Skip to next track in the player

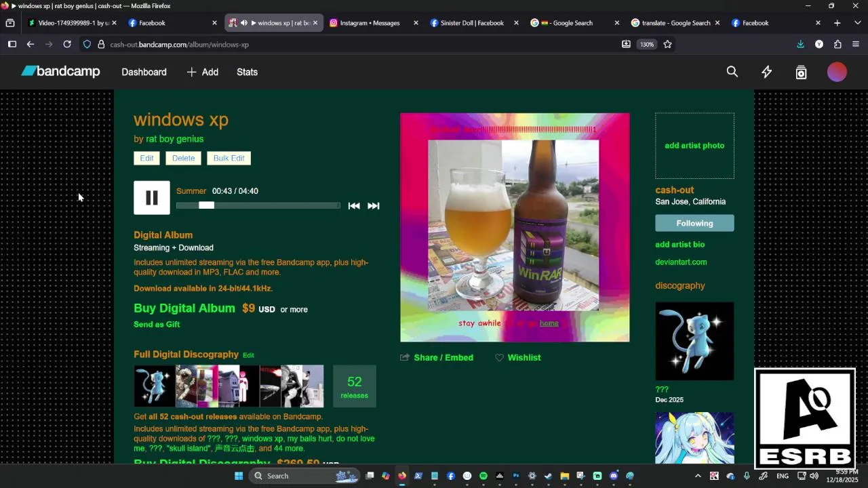(x=374, y=206)
